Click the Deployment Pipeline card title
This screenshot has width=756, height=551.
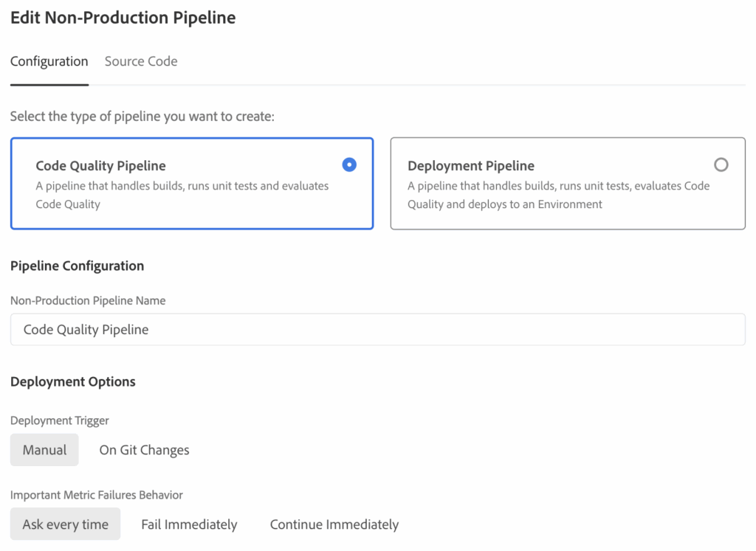470,166
